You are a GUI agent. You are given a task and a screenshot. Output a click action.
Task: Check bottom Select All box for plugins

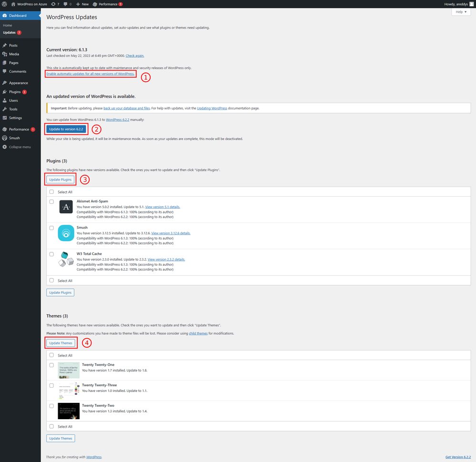(x=51, y=281)
